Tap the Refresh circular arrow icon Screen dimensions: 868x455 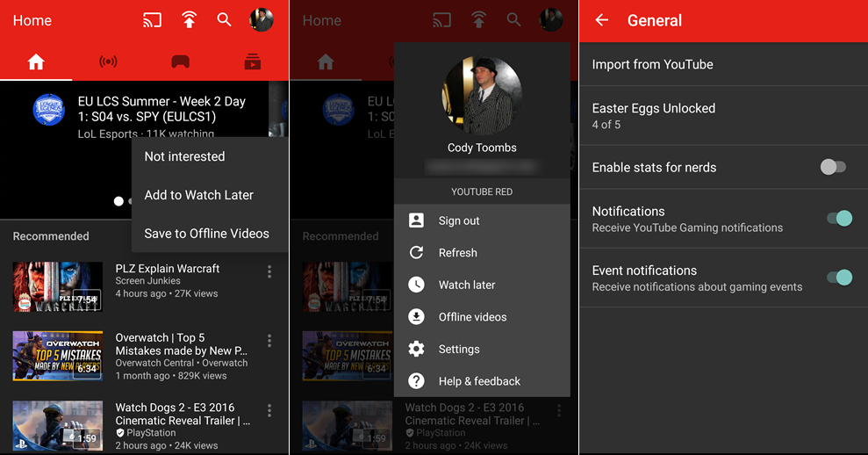pos(416,252)
